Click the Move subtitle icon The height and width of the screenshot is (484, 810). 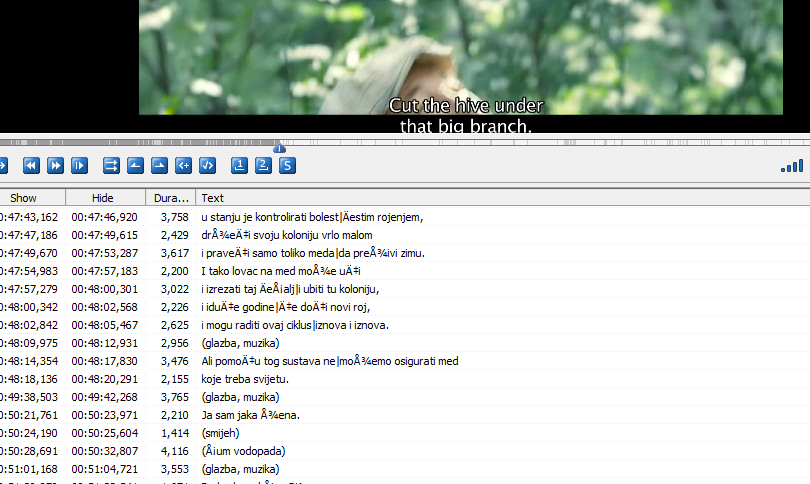111,166
